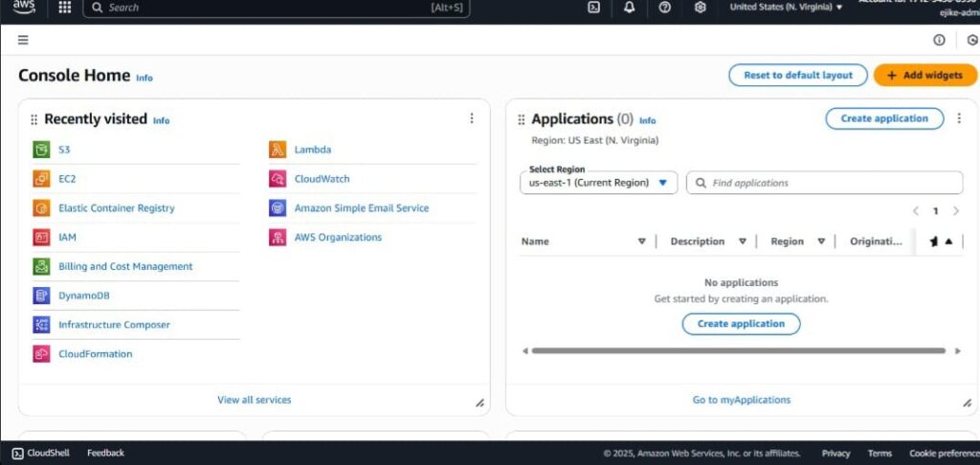The height and width of the screenshot is (465, 980).
Task: Open the Select Region us-east-1 dropdown
Action: tap(598, 183)
